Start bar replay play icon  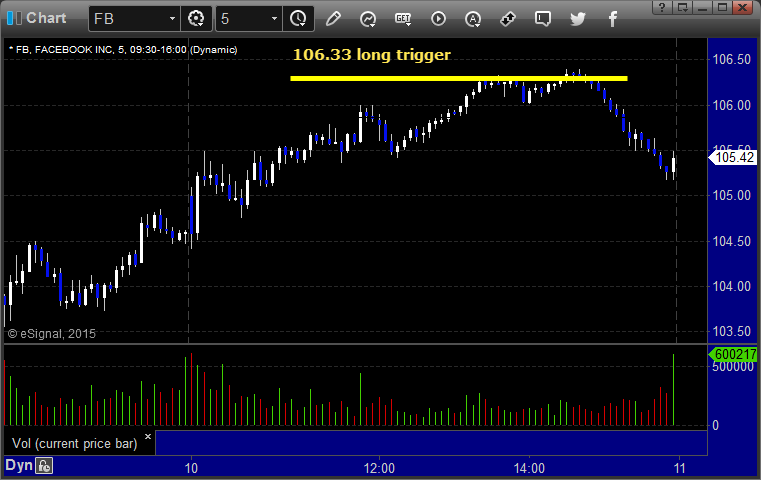click(x=438, y=19)
